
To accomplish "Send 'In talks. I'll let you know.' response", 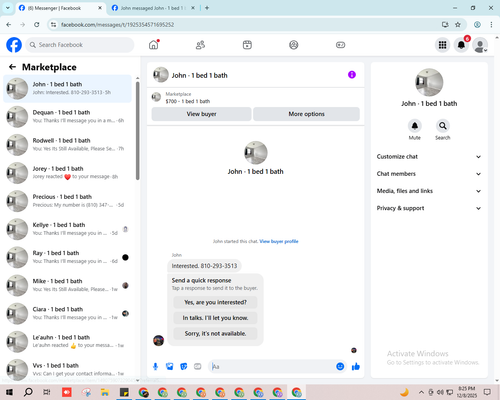I will (x=215, y=318).
